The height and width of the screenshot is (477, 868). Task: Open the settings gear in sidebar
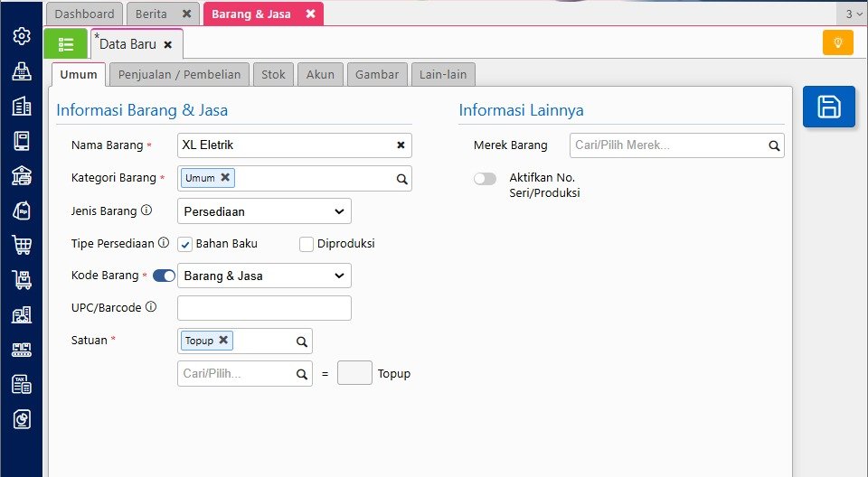pos(22,36)
